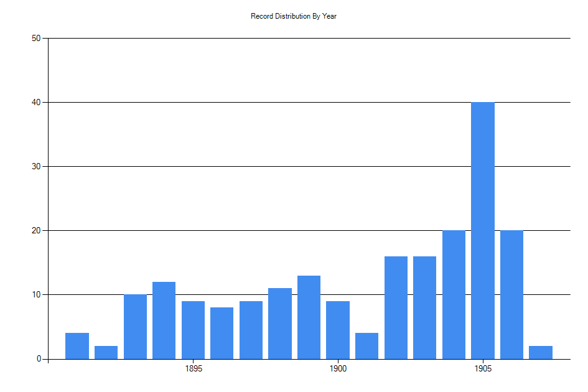Click the 1893 bar with value 10
588x392 pixels.
(x=136, y=327)
